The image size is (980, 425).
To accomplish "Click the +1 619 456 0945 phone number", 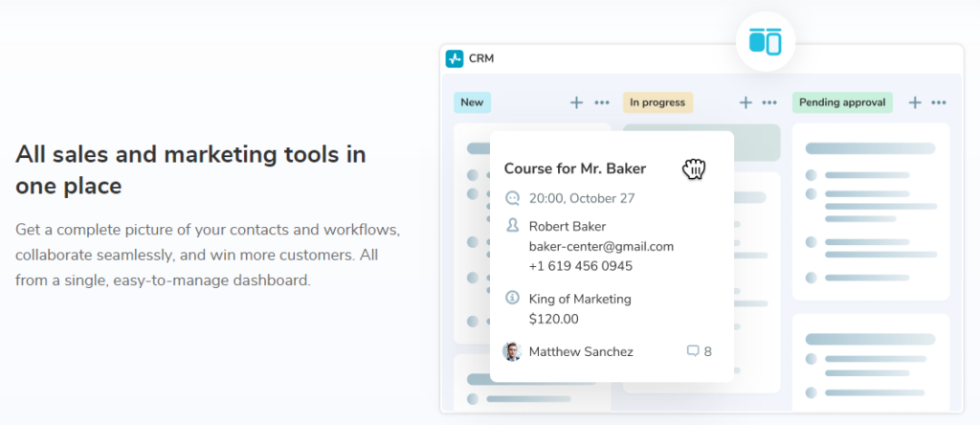I will tap(581, 266).
